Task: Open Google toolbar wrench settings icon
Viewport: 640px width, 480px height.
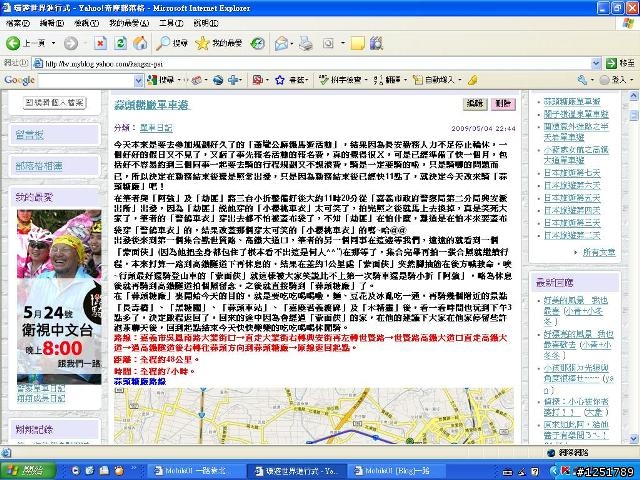Action: (x=582, y=80)
